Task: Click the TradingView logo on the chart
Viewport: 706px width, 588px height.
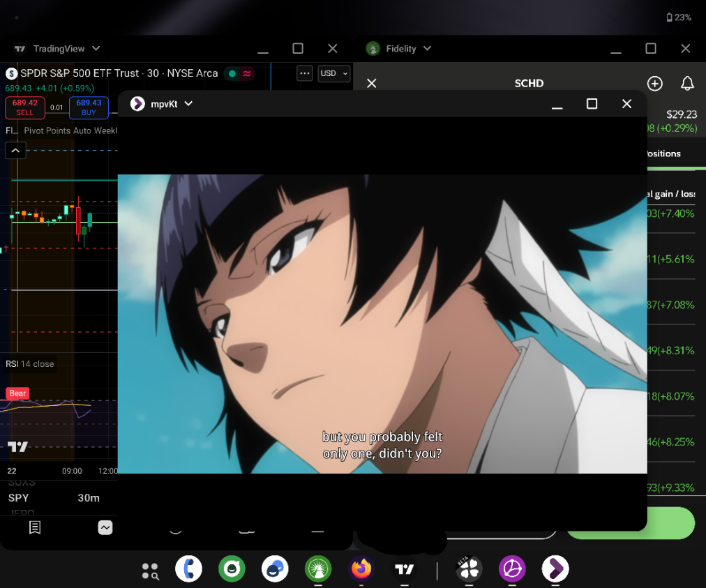Action: click(18, 446)
